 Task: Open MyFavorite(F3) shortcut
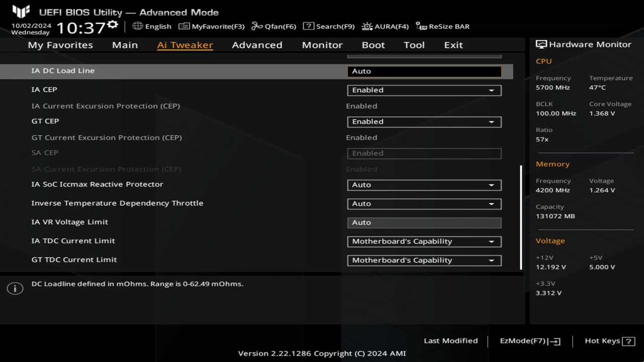[211, 26]
